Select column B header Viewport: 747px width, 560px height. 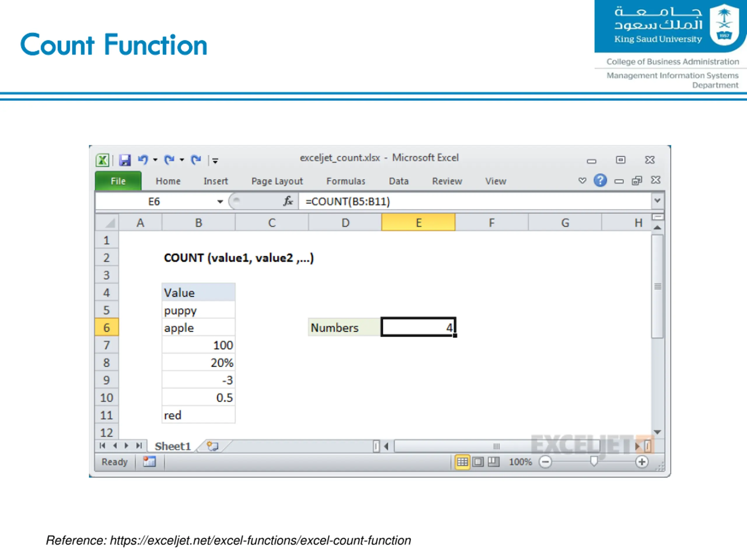[199, 223]
